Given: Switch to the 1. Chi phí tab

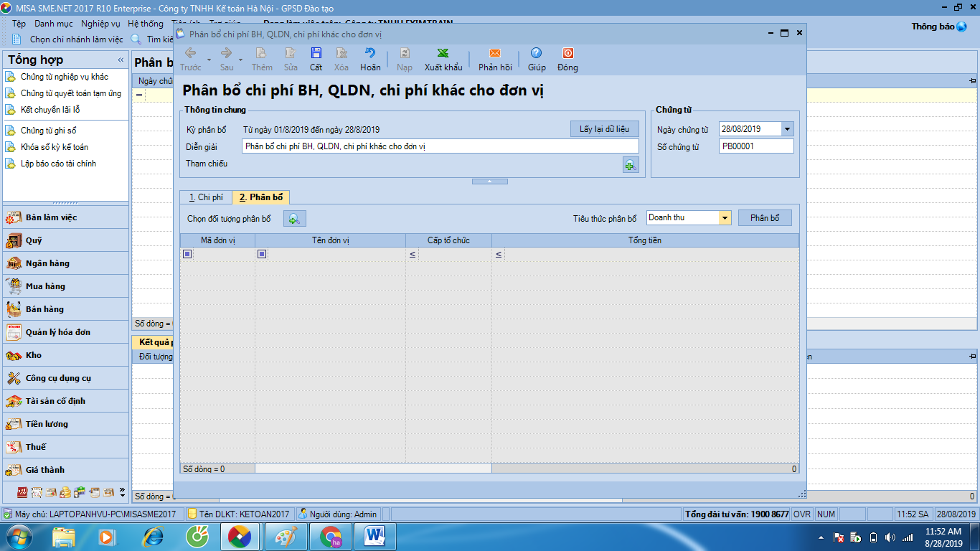Looking at the screenshot, I should (x=206, y=197).
